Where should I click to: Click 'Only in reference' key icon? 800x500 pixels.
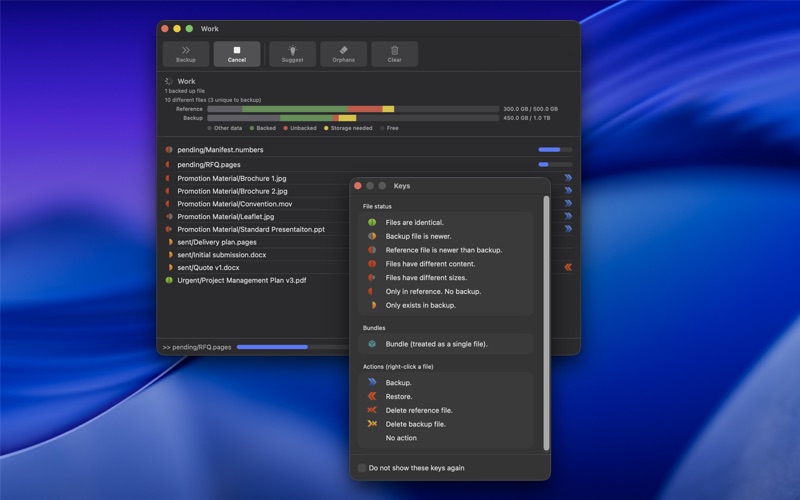[371, 291]
